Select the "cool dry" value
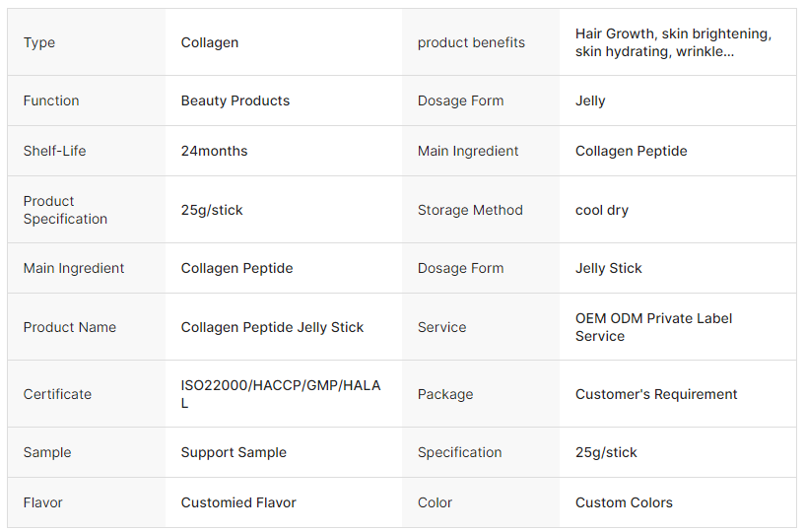The height and width of the screenshot is (532, 806). point(602,210)
